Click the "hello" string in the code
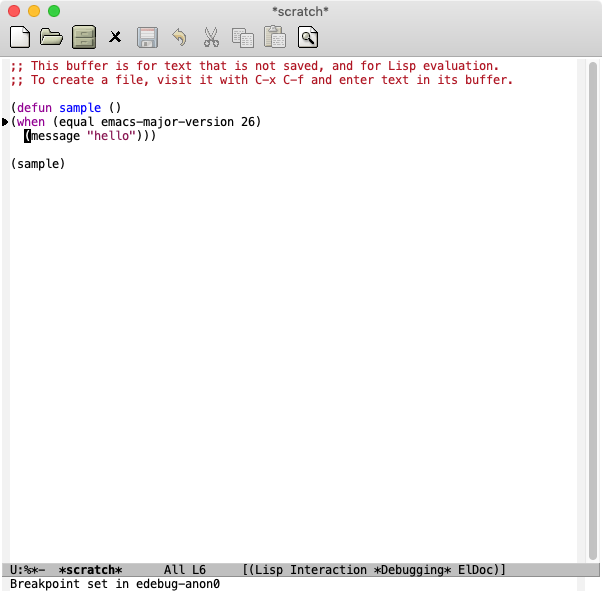Image resolution: width=602 pixels, height=593 pixels. (115, 136)
